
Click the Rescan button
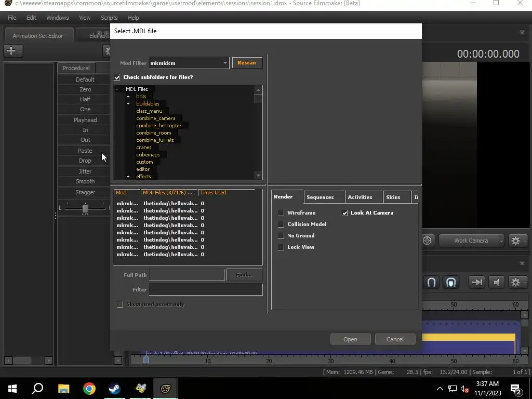(247, 63)
